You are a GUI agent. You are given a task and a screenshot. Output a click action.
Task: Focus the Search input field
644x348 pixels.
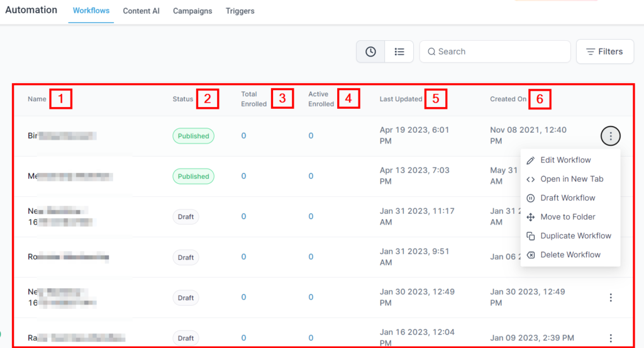[x=495, y=52]
